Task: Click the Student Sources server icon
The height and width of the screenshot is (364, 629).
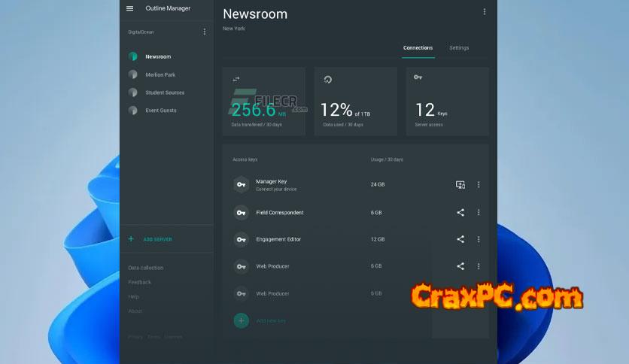Action: (x=132, y=93)
